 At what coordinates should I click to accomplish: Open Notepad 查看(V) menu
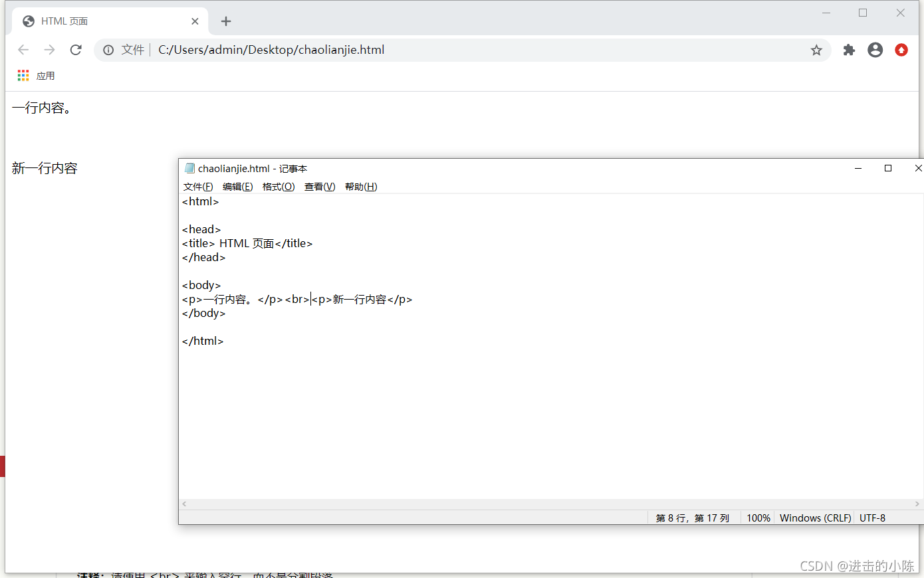(x=320, y=187)
